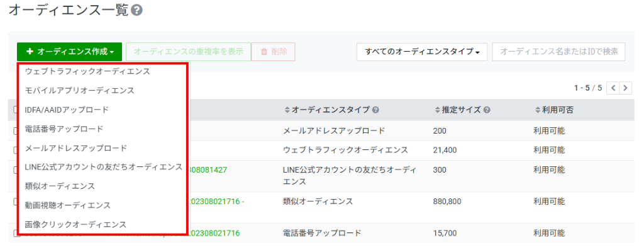Click help icon beside オーディエンスタイプ header

[x=375, y=110]
